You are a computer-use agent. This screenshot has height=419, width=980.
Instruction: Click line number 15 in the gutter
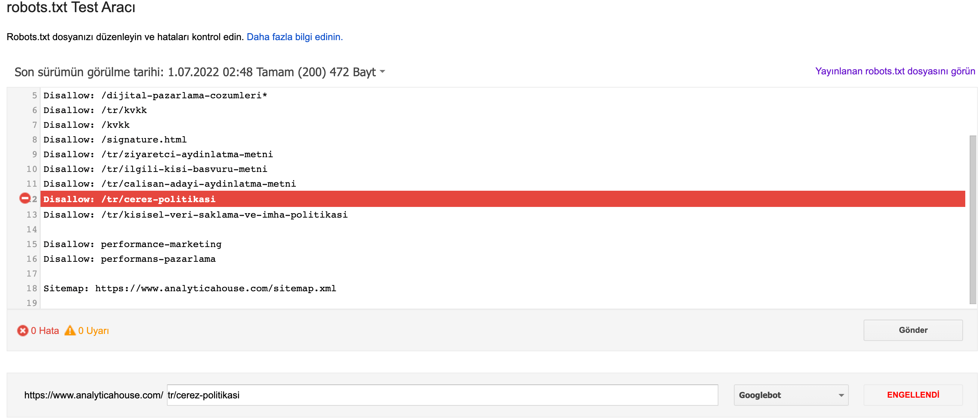tap(32, 244)
